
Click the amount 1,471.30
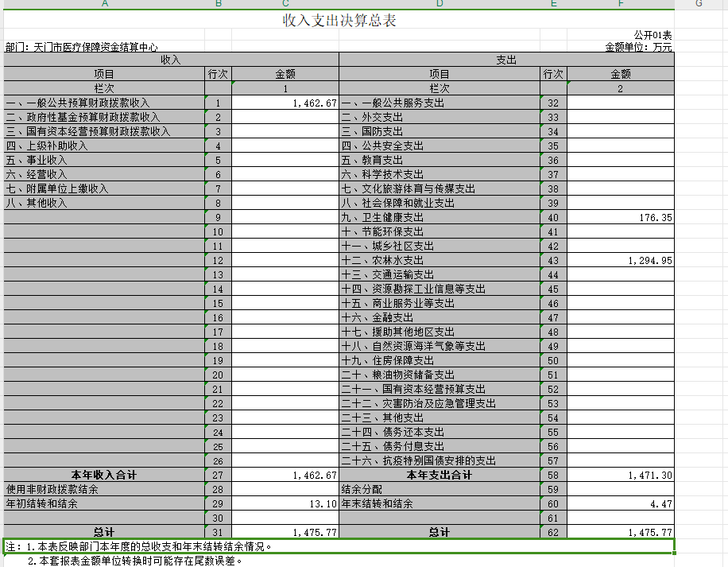point(620,475)
